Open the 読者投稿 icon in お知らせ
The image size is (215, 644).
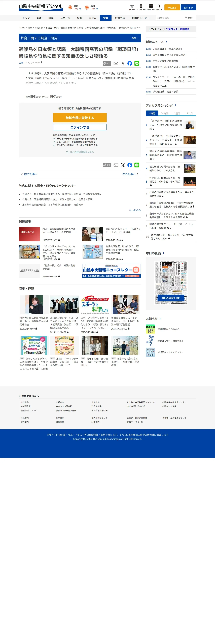(x=150, y=329)
